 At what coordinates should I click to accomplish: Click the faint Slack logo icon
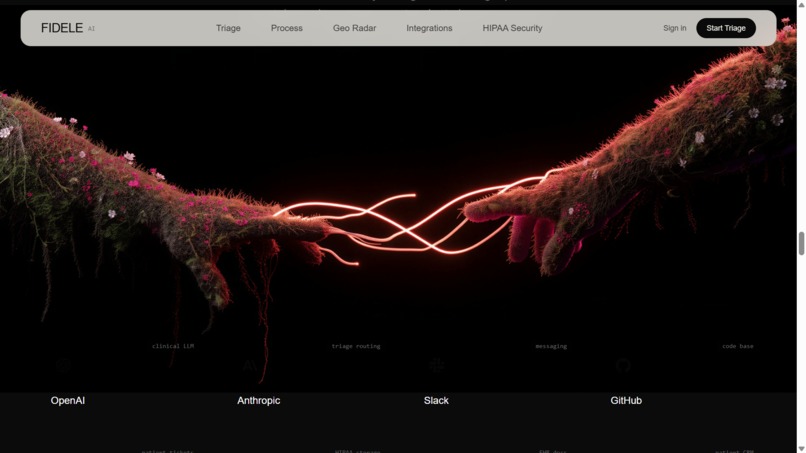[x=437, y=366]
